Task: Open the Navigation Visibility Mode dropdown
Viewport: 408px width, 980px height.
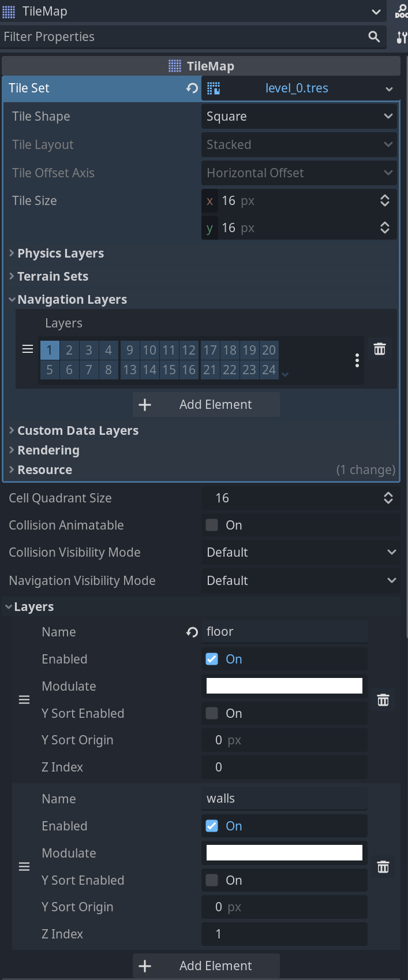Action: [300, 580]
